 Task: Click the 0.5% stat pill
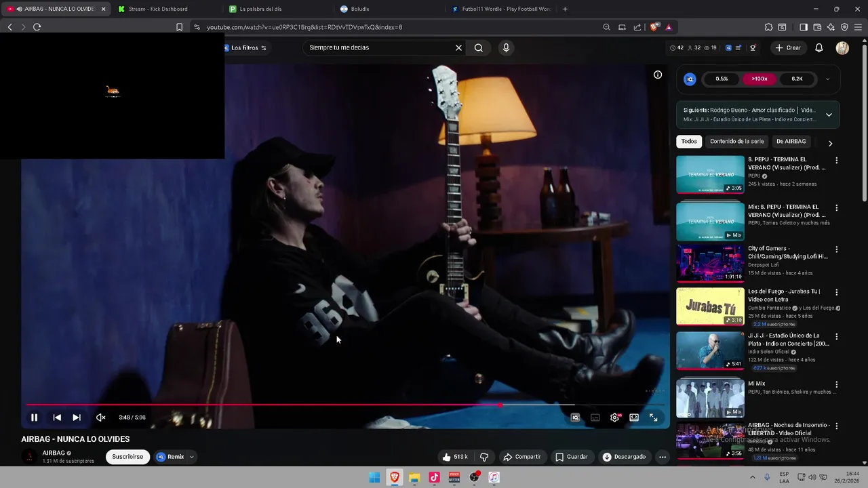pos(722,79)
